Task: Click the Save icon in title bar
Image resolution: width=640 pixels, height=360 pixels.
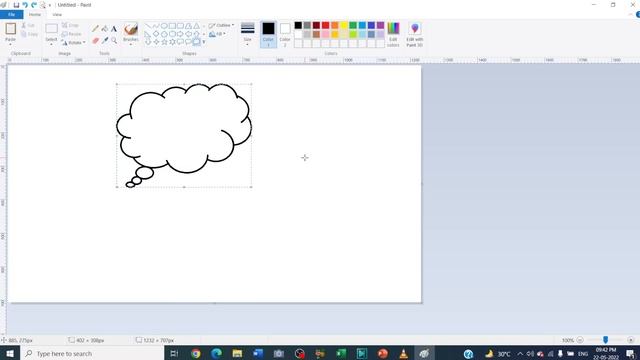Action: tap(16, 5)
